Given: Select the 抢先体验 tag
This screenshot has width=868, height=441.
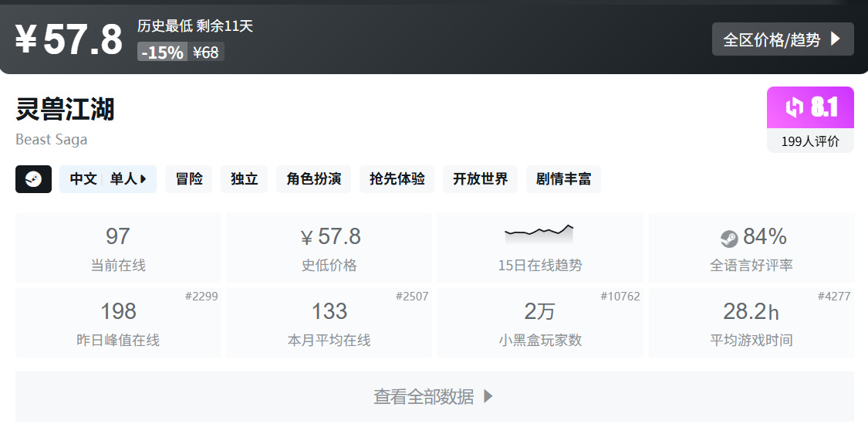Looking at the screenshot, I should point(397,179).
